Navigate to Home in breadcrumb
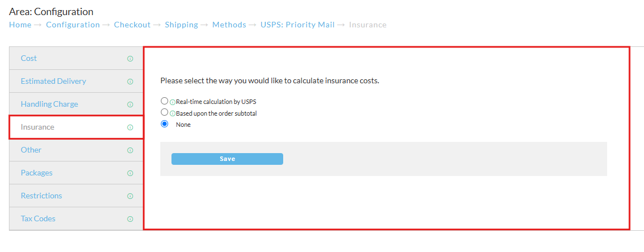Image resolution: width=644 pixels, height=252 pixels. tap(20, 25)
